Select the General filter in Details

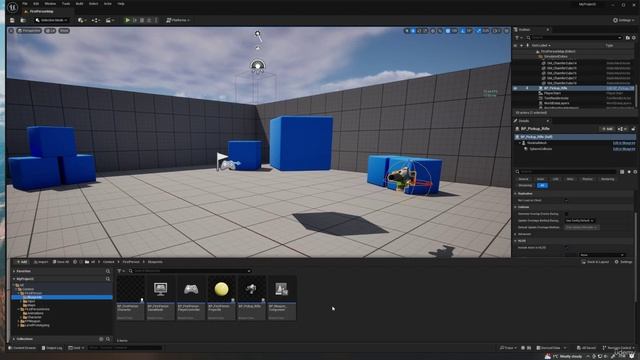[523, 179]
